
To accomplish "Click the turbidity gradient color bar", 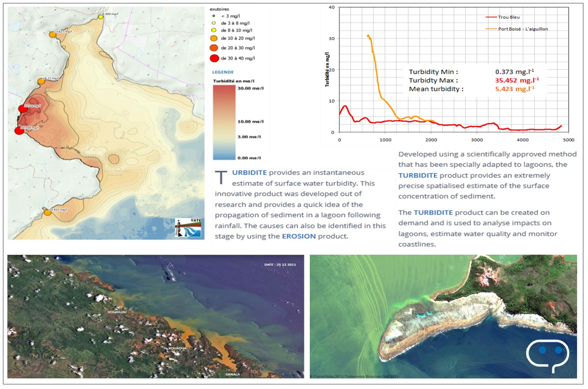I will tap(224, 123).
